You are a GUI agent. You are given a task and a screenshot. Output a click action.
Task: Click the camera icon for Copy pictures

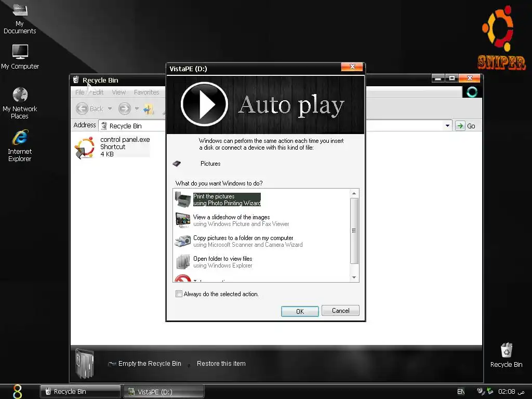(183, 241)
